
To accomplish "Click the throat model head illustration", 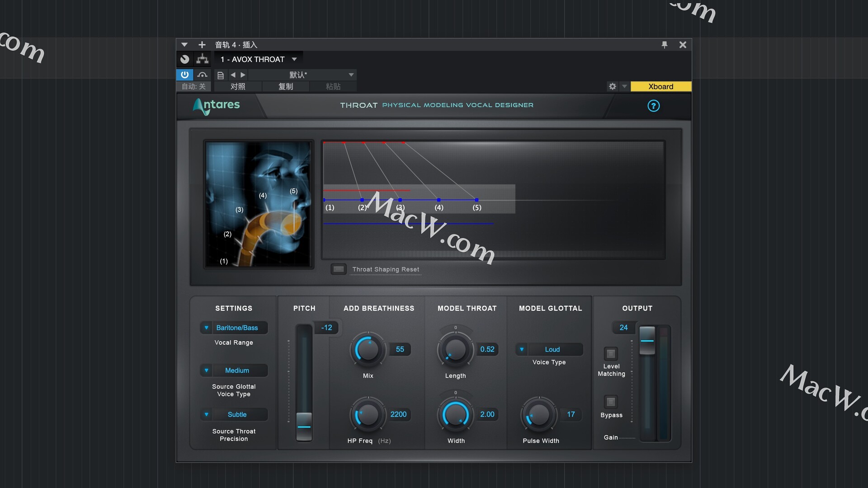I will tap(259, 204).
